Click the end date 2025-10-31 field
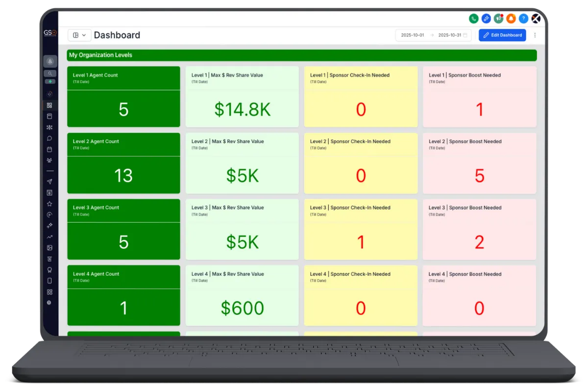588x392 pixels. click(x=449, y=35)
